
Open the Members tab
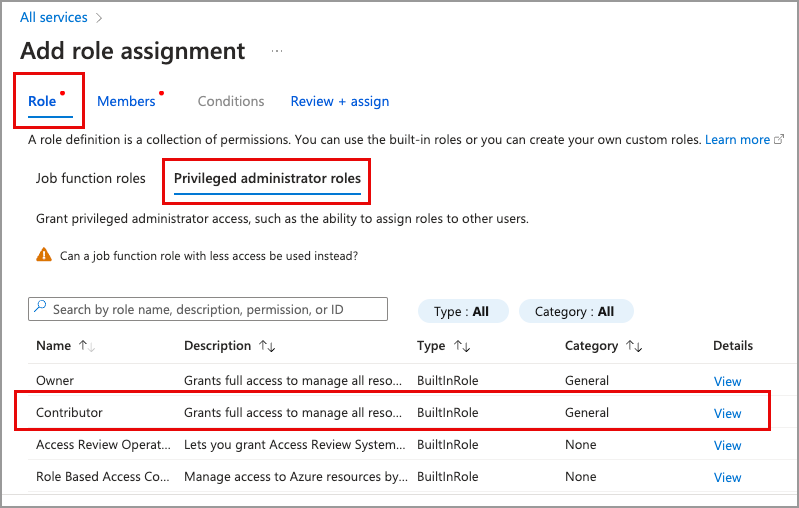coord(126,101)
